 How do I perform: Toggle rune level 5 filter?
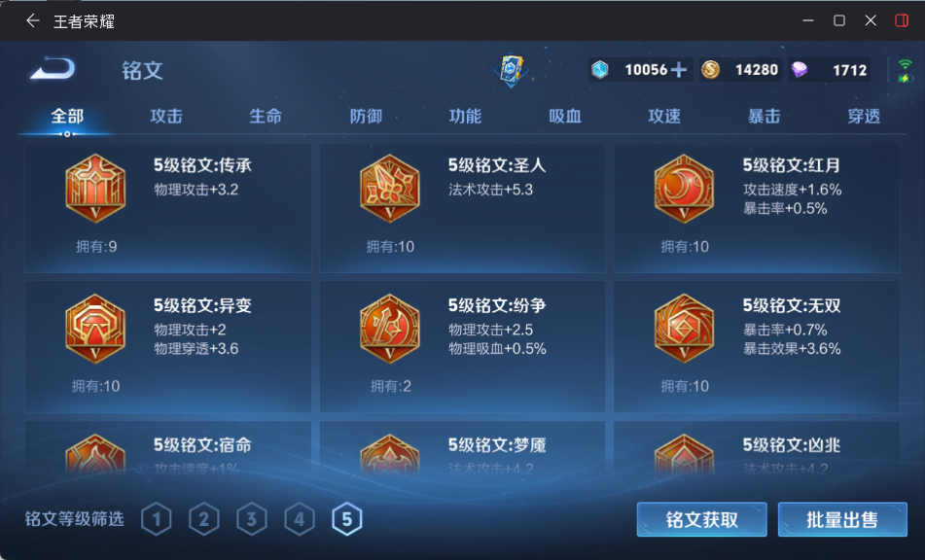347,519
